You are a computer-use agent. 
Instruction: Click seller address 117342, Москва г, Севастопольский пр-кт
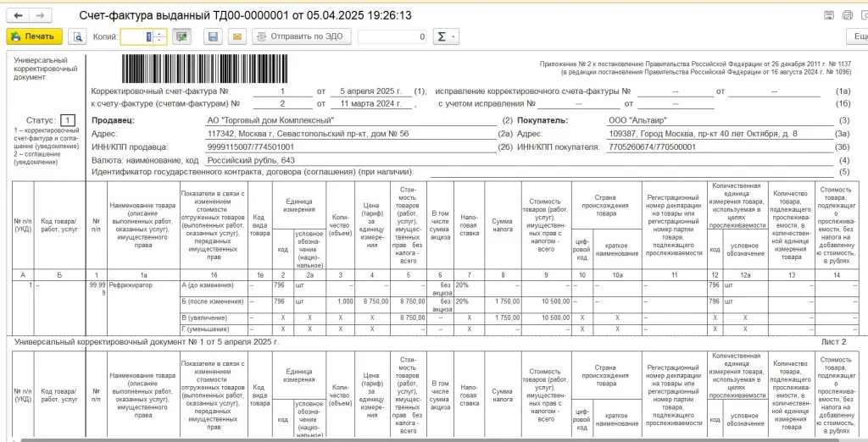point(308,134)
